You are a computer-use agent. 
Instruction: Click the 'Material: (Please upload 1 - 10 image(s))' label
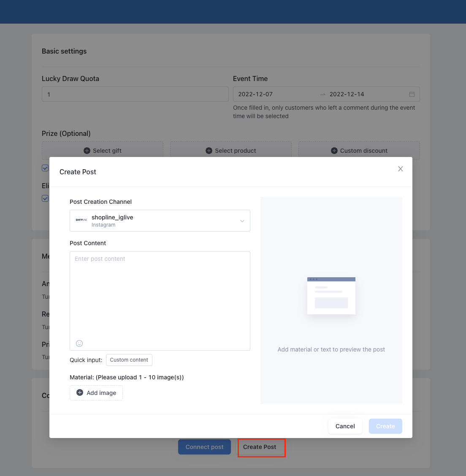click(x=127, y=377)
